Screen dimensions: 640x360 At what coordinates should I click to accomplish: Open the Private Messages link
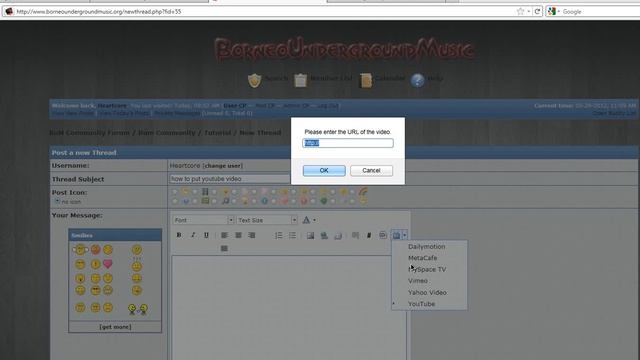pyautogui.click(x=177, y=113)
